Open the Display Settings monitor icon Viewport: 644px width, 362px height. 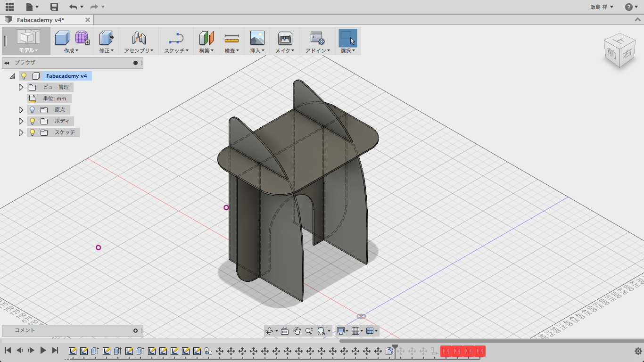click(341, 331)
